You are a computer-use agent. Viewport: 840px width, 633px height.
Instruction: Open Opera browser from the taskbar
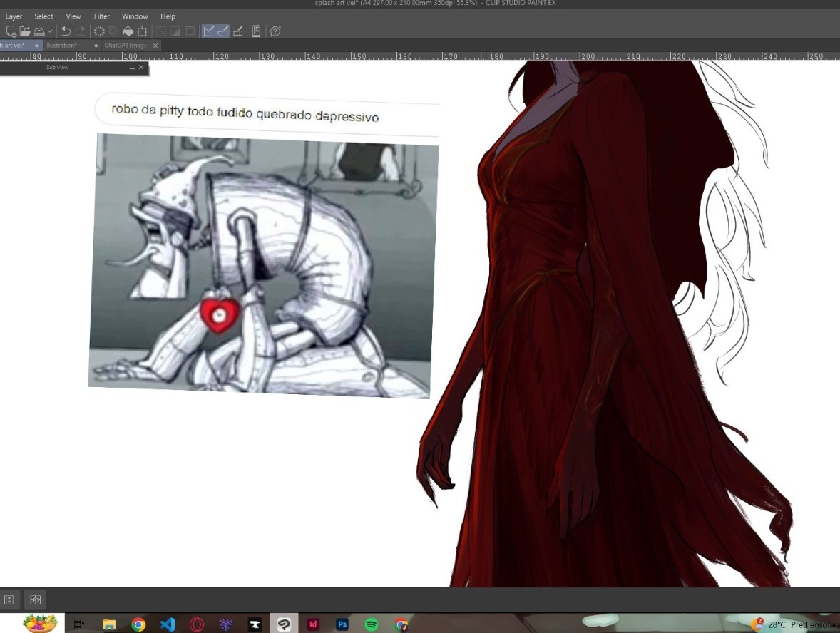[x=197, y=624]
